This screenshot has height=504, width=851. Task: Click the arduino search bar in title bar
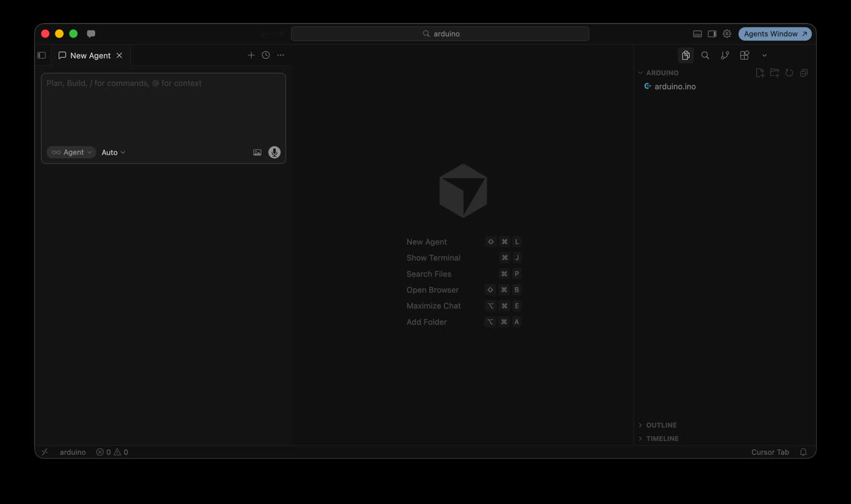click(x=440, y=34)
